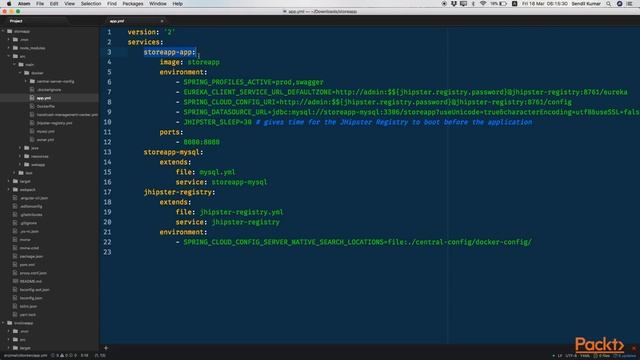Screen dimensions: 640x360
Task: Select app.yml in the project tree
Action: click(44, 98)
